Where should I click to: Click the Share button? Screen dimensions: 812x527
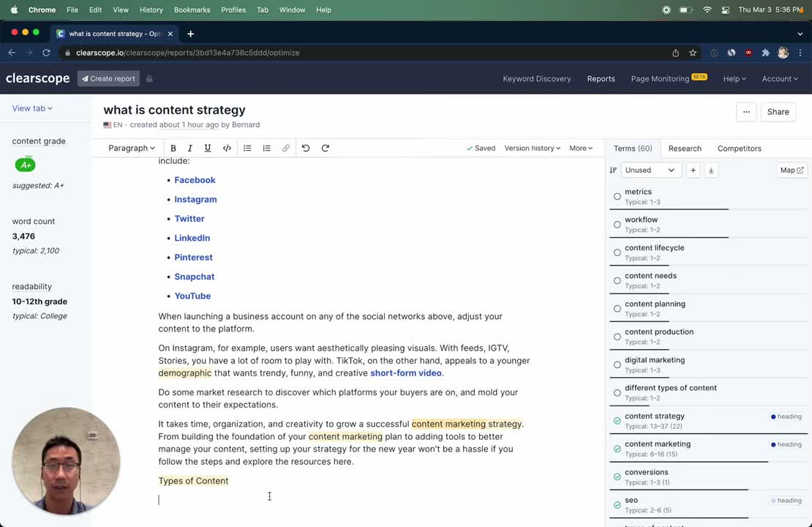[x=778, y=112]
